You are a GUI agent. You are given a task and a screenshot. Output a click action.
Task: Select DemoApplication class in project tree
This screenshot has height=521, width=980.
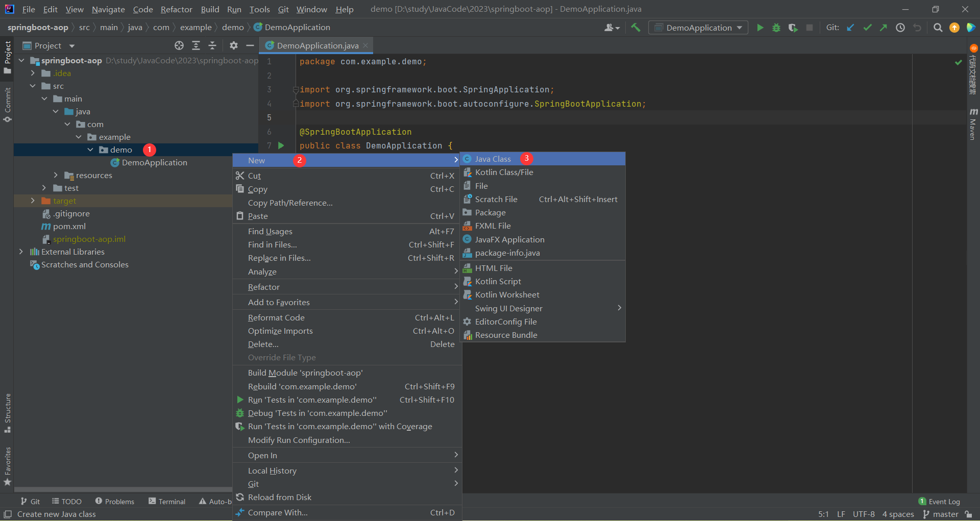154,162
